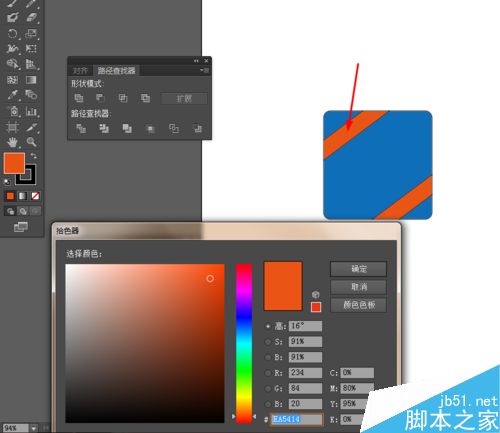Click Intersect shape mode icon
This screenshot has height=433, width=500.
coord(123,98)
